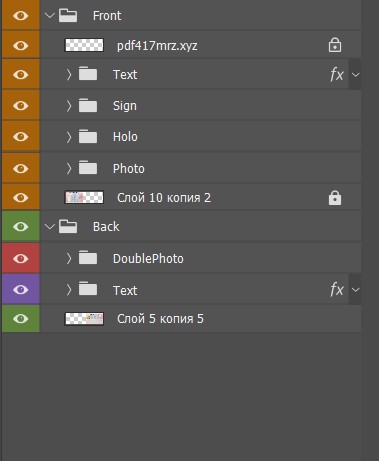Select the Sign group name
This screenshot has height=461, width=379.
[125, 106]
